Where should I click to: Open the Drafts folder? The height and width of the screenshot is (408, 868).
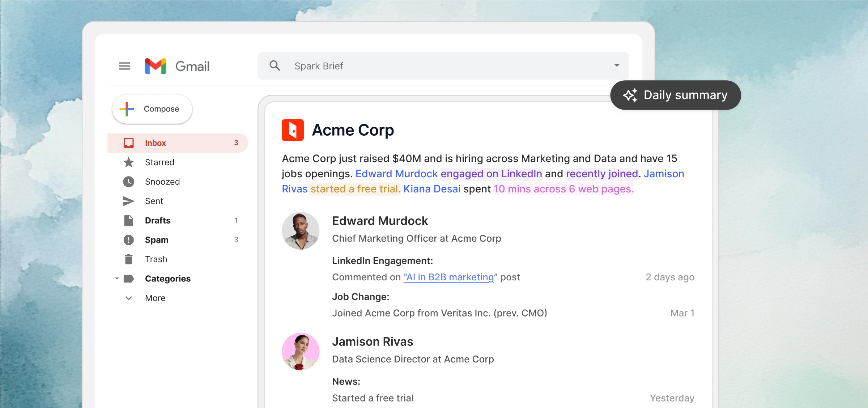[158, 220]
